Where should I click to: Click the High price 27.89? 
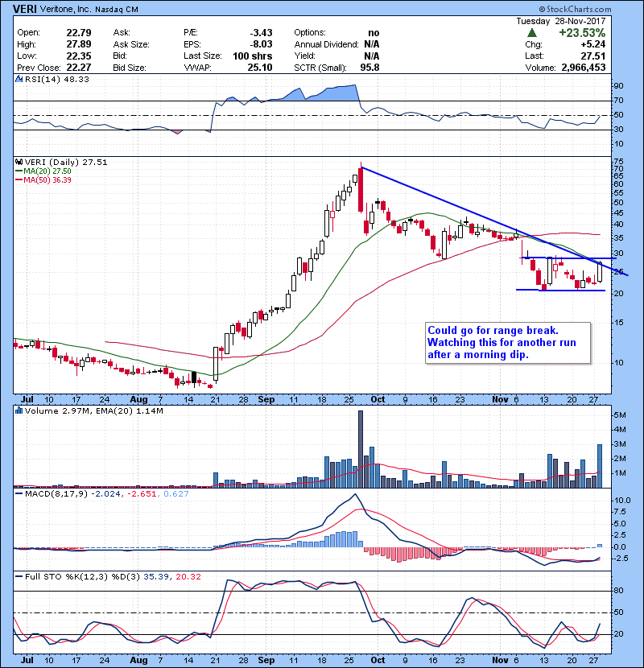[x=79, y=44]
